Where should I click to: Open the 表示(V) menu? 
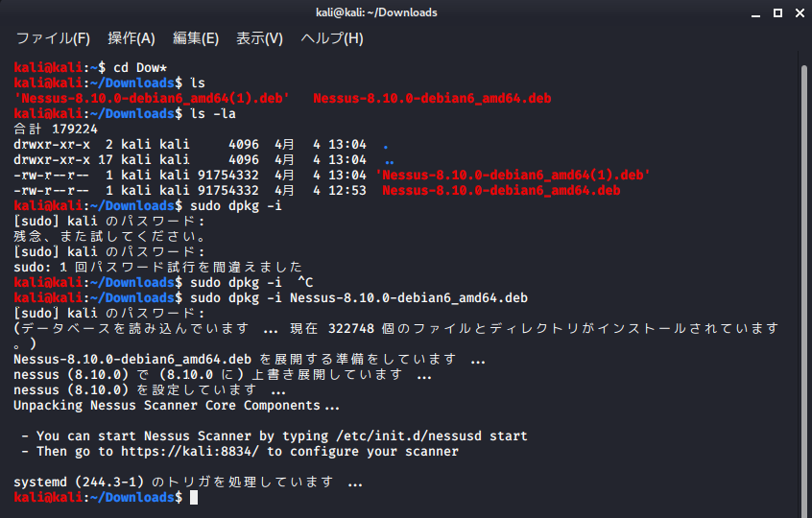click(x=259, y=38)
